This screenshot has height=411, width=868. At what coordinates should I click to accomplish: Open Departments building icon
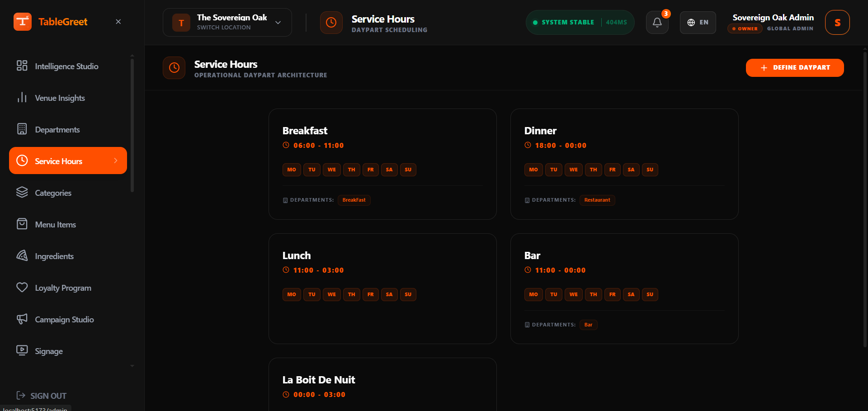click(x=22, y=129)
